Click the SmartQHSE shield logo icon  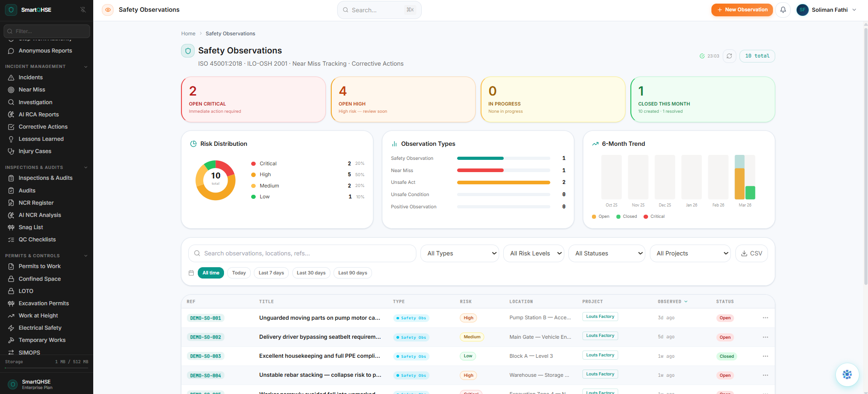[11, 10]
